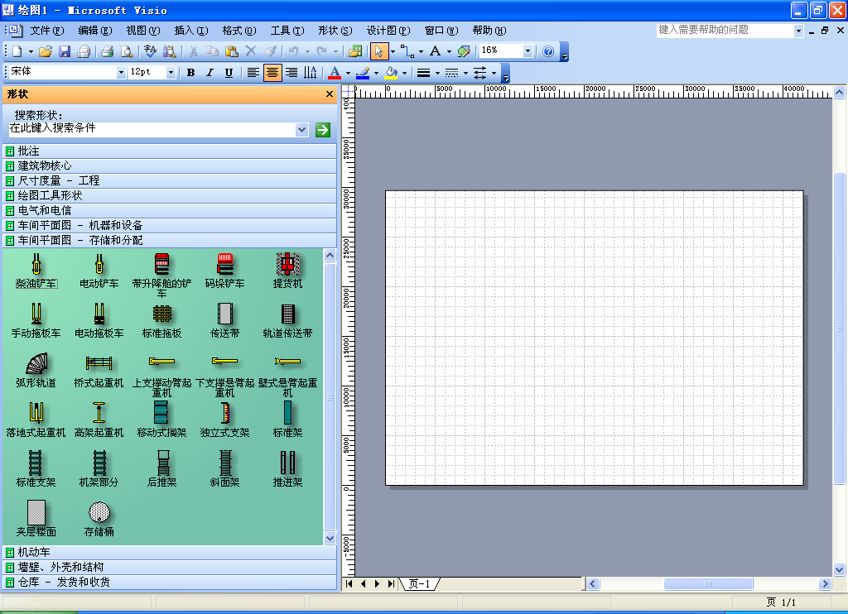Toggle Bold formatting

coord(191,72)
